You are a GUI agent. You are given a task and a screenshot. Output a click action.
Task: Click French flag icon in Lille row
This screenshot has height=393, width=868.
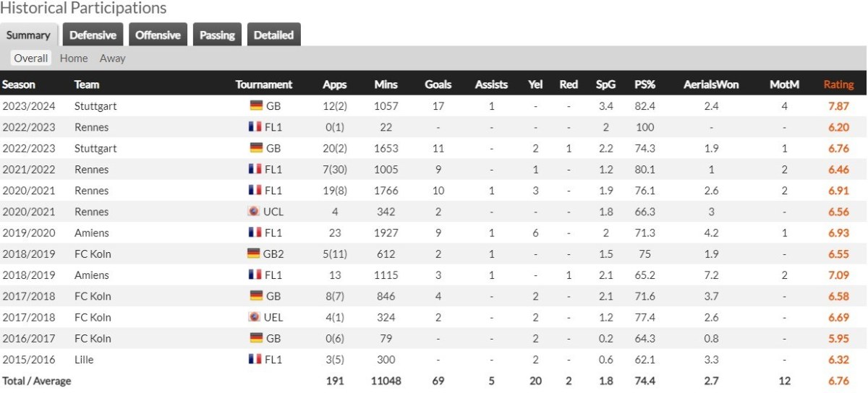[253, 359]
